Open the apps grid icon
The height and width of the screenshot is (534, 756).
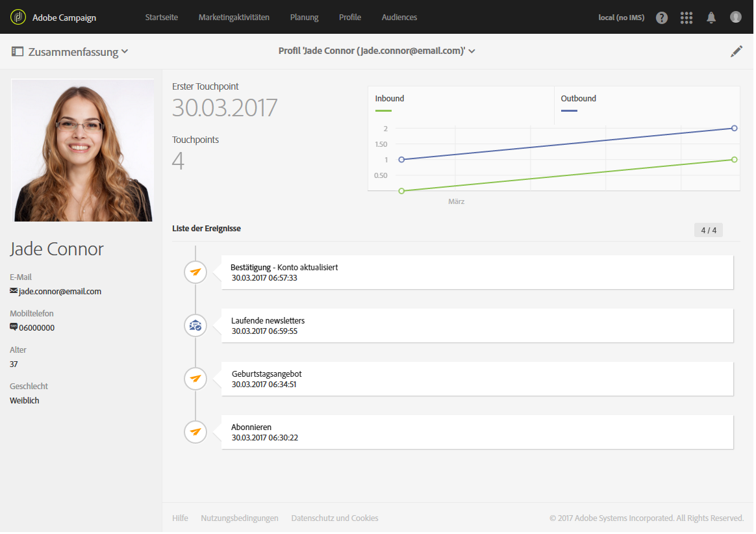(x=686, y=18)
